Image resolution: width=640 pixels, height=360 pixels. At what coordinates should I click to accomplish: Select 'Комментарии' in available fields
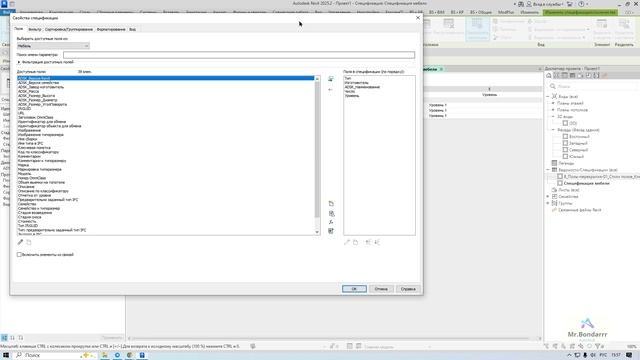coord(29,156)
